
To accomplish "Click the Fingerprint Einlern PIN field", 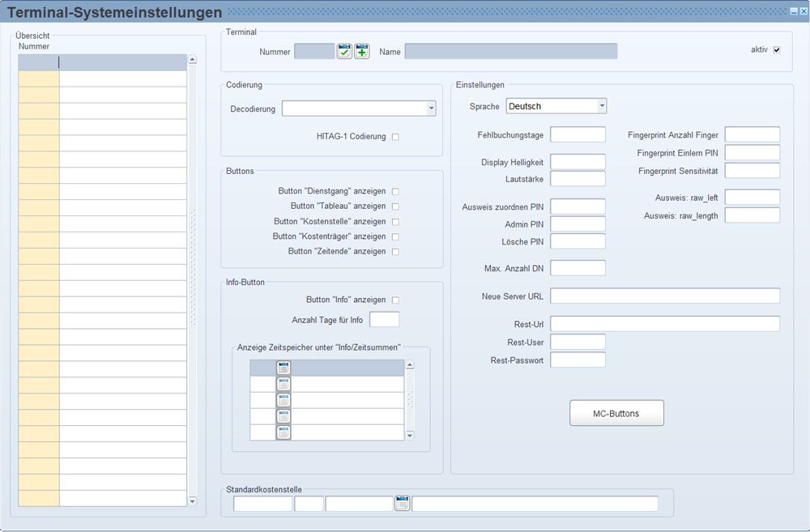I will (752, 152).
